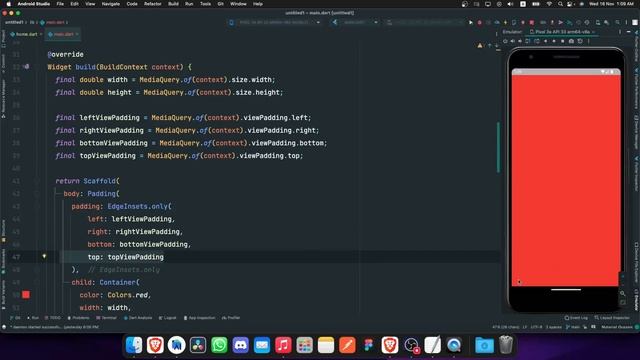Click the editor vertical scrollbar

coord(498,147)
